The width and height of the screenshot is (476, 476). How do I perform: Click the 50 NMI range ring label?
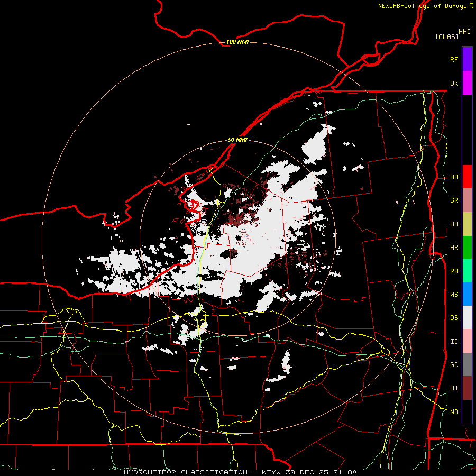(237, 140)
